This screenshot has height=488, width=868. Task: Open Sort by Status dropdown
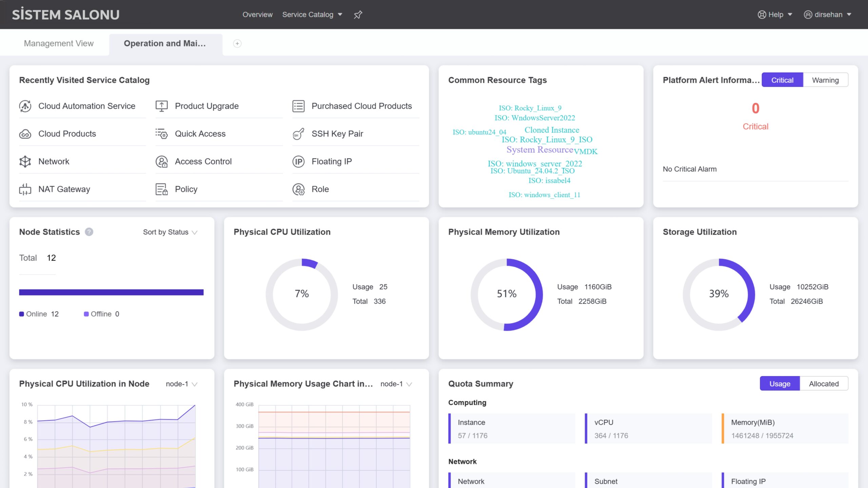pyautogui.click(x=170, y=232)
